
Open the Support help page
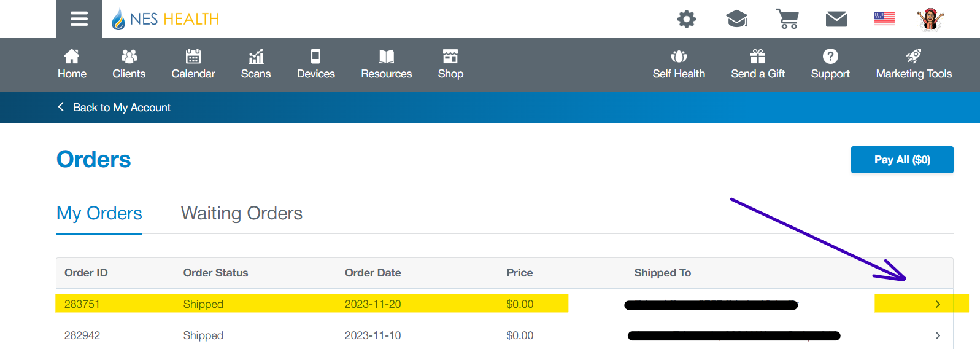pyautogui.click(x=830, y=65)
